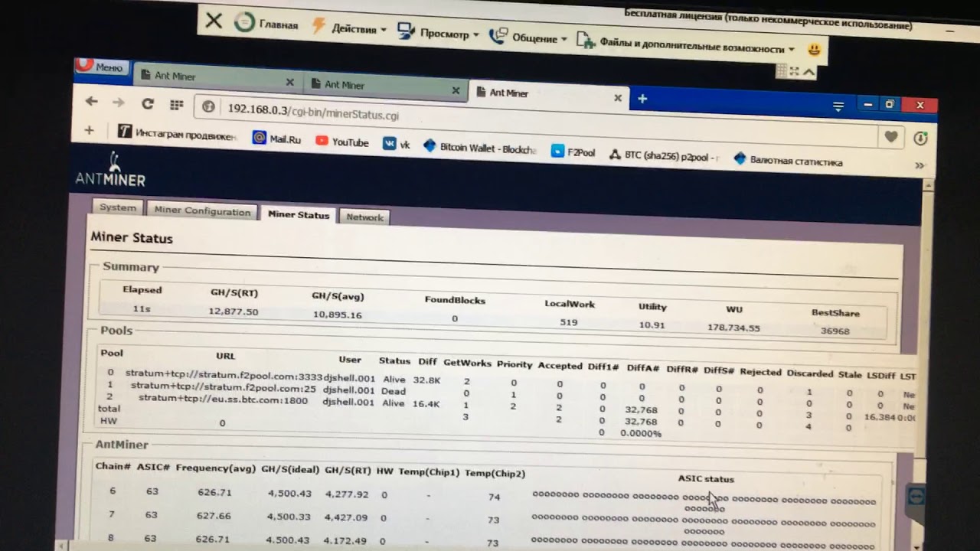
Task: Bookmark the page with the heart icon
Action: pos(891,136)
